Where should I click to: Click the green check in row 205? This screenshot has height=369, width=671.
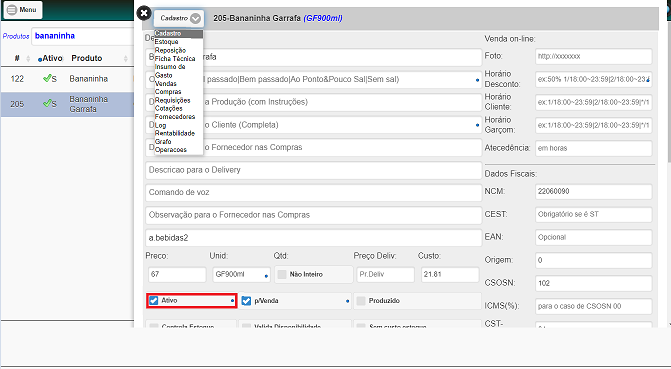pos(47,103)
